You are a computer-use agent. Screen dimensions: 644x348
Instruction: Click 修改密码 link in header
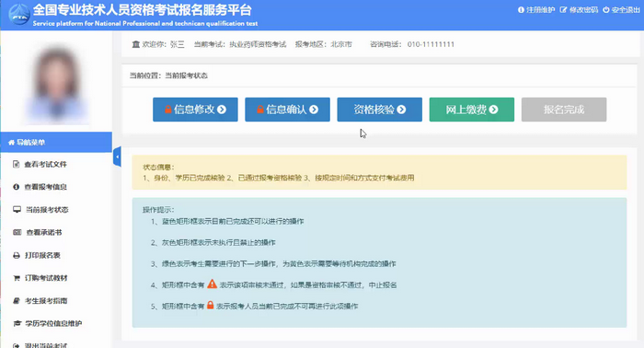click(579, 10)
